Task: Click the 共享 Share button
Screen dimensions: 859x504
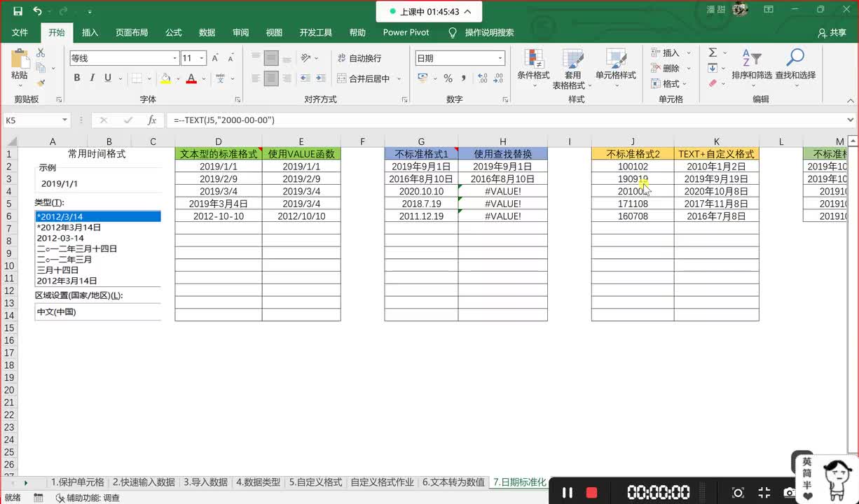Action: [x=832, y=33]
